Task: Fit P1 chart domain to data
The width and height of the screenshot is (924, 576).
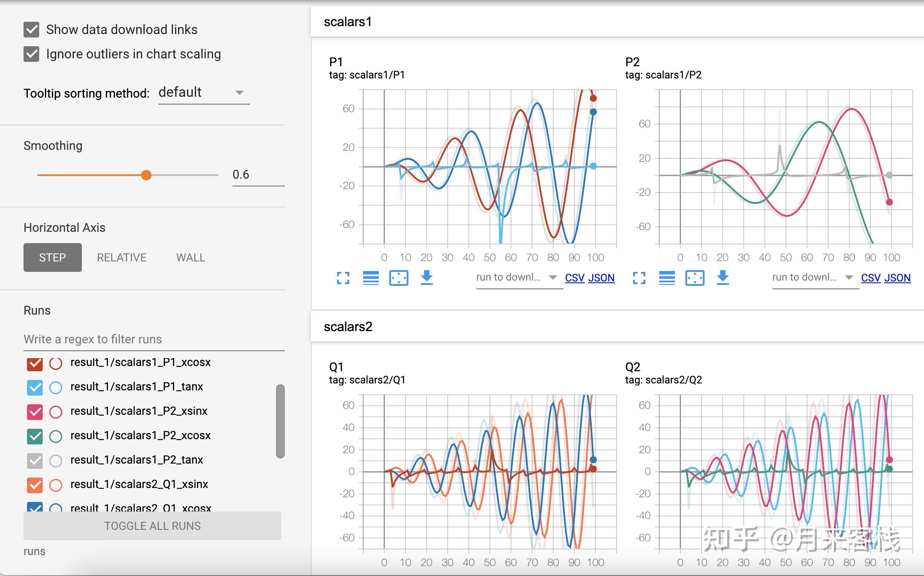Action: click(x=399, y=278)
